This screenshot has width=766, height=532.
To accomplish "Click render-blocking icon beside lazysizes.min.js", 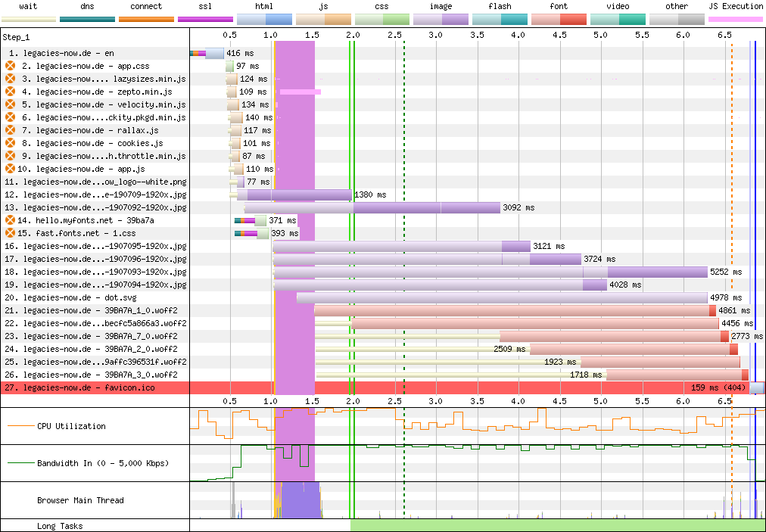I will point(10,79).
